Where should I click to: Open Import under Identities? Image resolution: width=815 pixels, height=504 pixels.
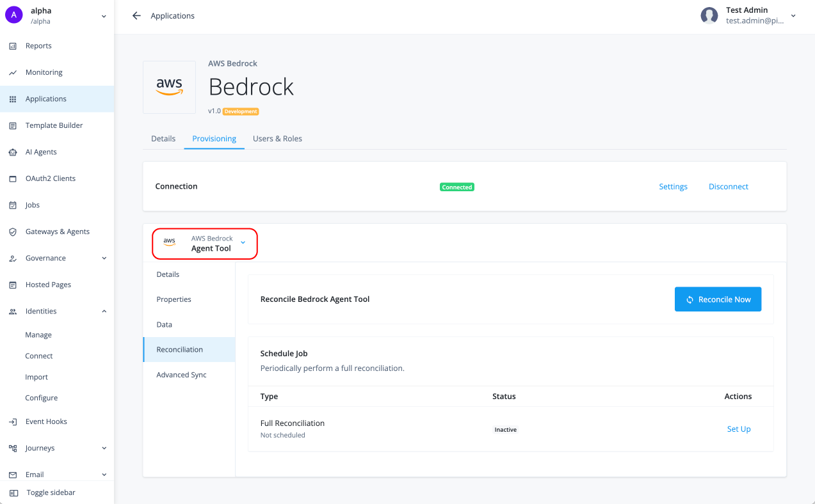click(36, 377)
